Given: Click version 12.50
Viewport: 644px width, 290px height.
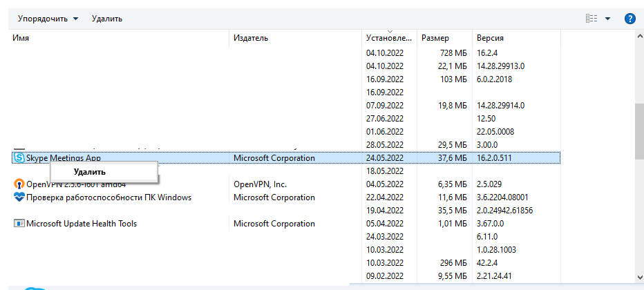Looking at the screenshot, I should (x=486, y=119).
